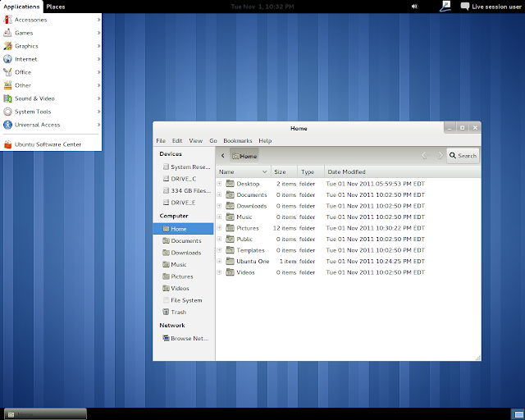525x420 pixels.
Task: Sort by the Date Modified column header
Action: click(403, 171)
